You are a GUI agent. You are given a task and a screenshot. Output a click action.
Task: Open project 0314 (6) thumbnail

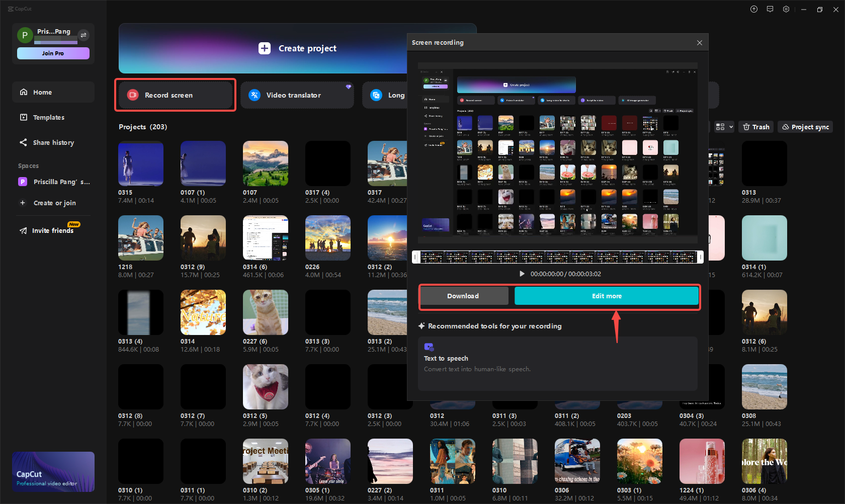click(x=266, y=238)
